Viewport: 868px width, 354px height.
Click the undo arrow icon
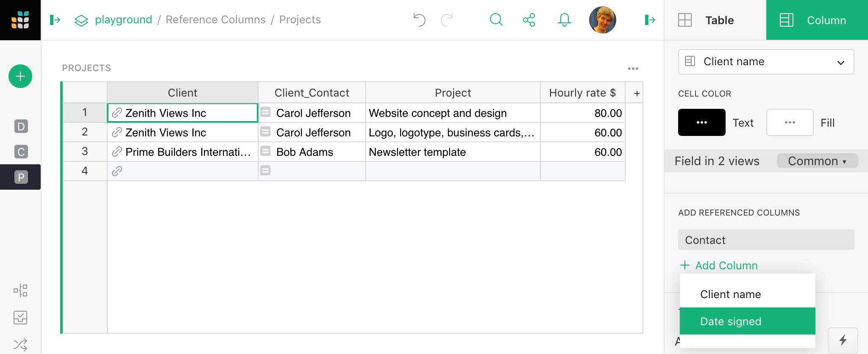(419, 20)
